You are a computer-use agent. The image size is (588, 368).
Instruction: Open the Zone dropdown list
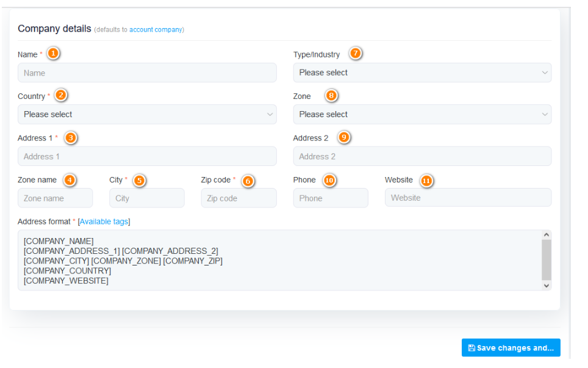[x=422, y=114]
